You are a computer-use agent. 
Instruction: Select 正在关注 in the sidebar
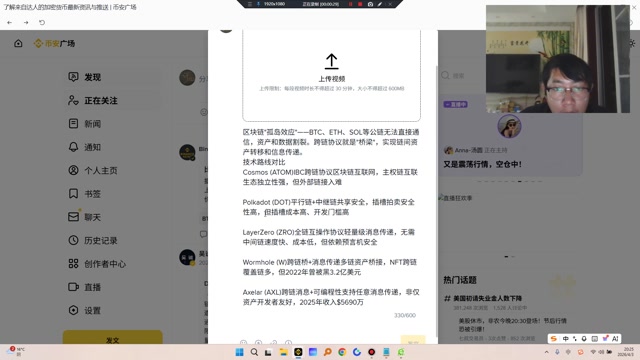point(113,100)
